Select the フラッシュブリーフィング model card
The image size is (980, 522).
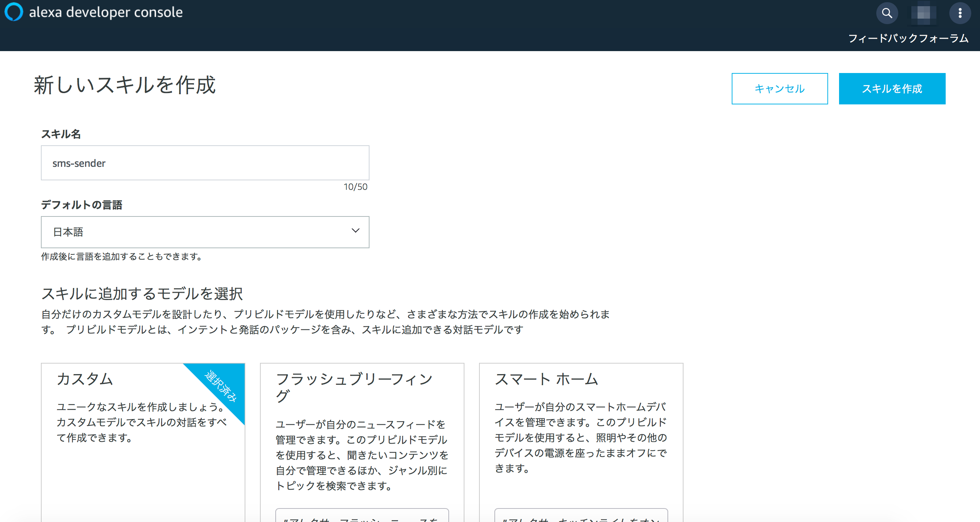coord(362,442)
